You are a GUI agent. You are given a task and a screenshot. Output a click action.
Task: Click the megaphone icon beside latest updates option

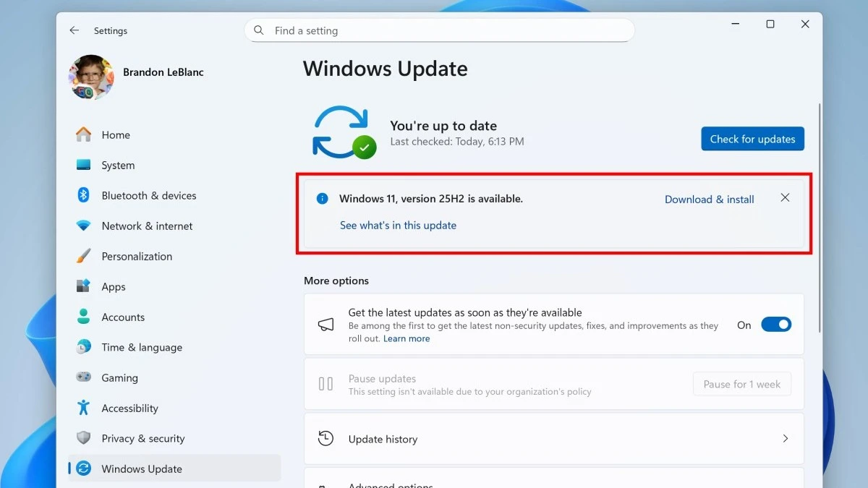tap(326, 325)
